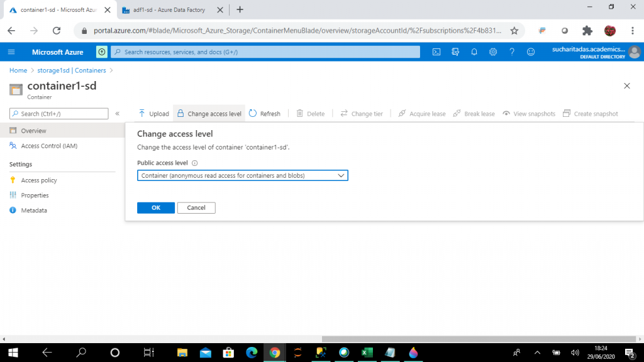
Task: Click Create snapshot toolbar item
Action: click(590, 114)
